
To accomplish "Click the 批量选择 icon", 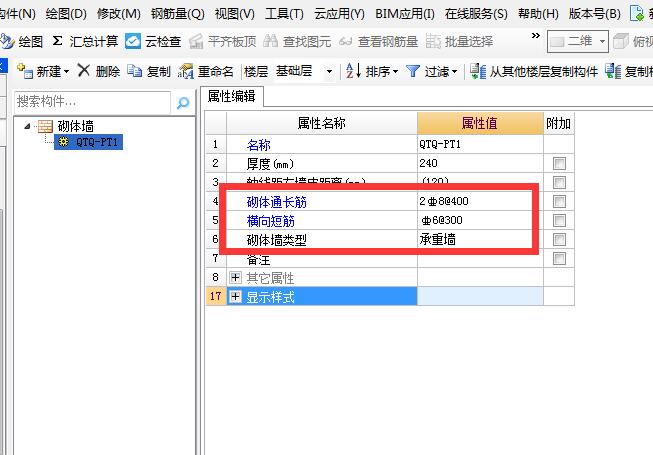I will coord(433,41).
